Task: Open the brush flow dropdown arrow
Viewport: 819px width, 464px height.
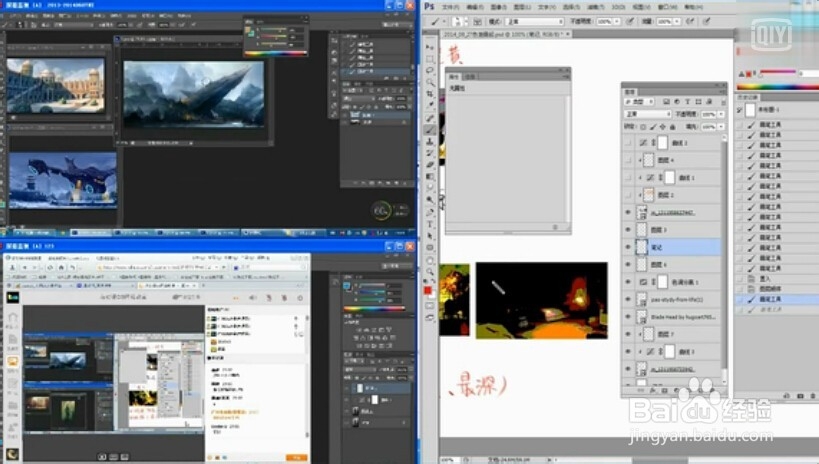Action: (676, 21)
